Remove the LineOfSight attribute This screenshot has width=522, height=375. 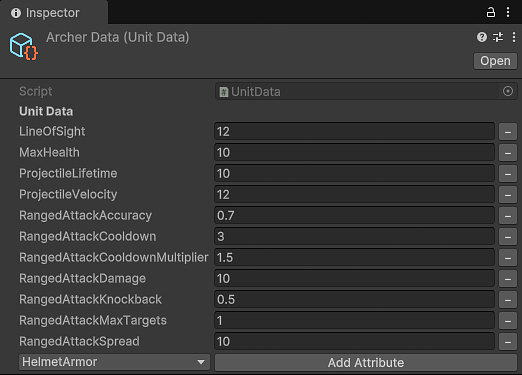[x=508, y=132]
